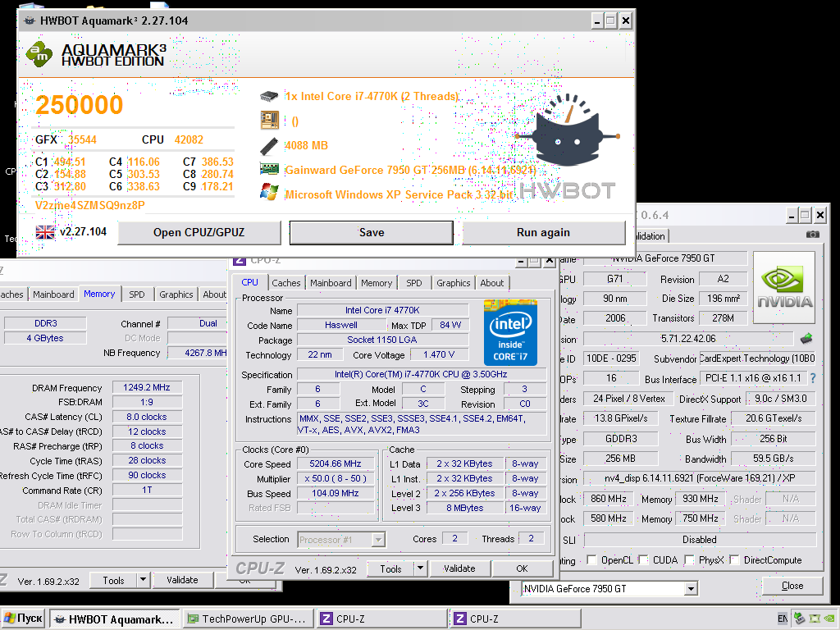Image resolution: width=840 pixels, height=630 pixels.
Task: Click the validation code V2zme4SZMSQ9nz8P
Action: [x=89, y=206]
